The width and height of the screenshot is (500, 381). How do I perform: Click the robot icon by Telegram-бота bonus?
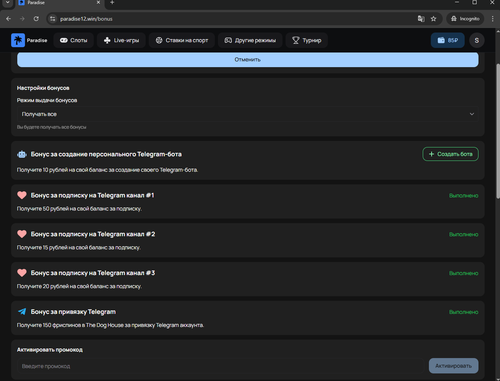pyautogui.click(x=22, y=154)
